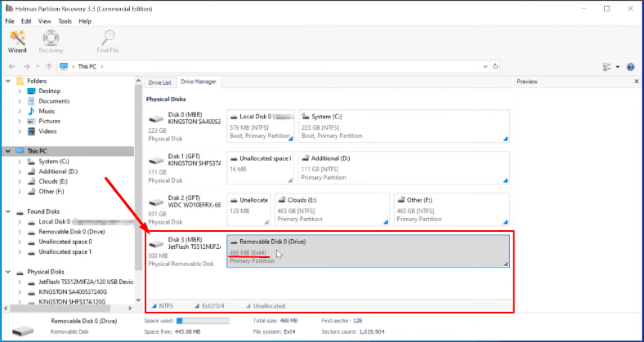This screenshot has width=644, height=342.
Task: Open view options dropdown arrow
Action: click(618, 67)
